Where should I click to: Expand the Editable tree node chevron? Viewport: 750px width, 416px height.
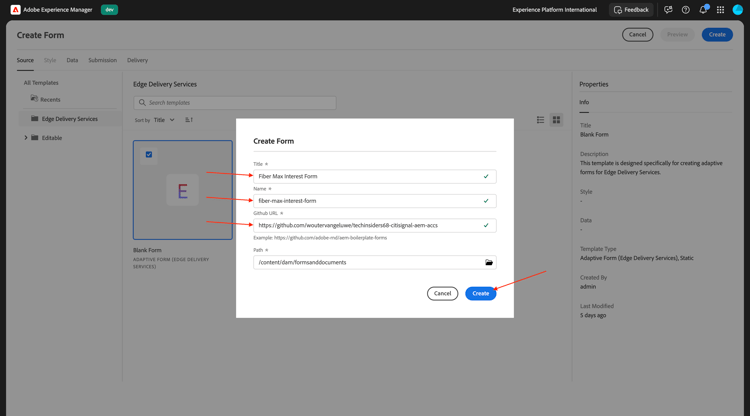(x=26, y=138)
